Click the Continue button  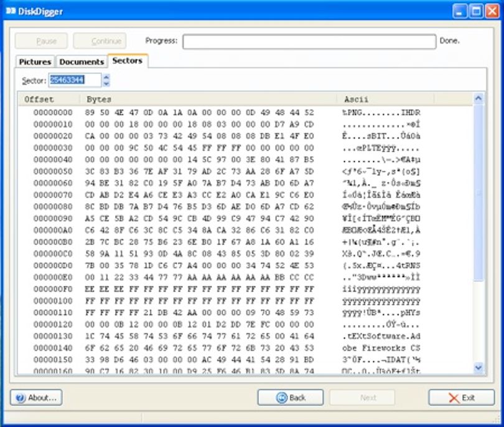tap(100, 41)
